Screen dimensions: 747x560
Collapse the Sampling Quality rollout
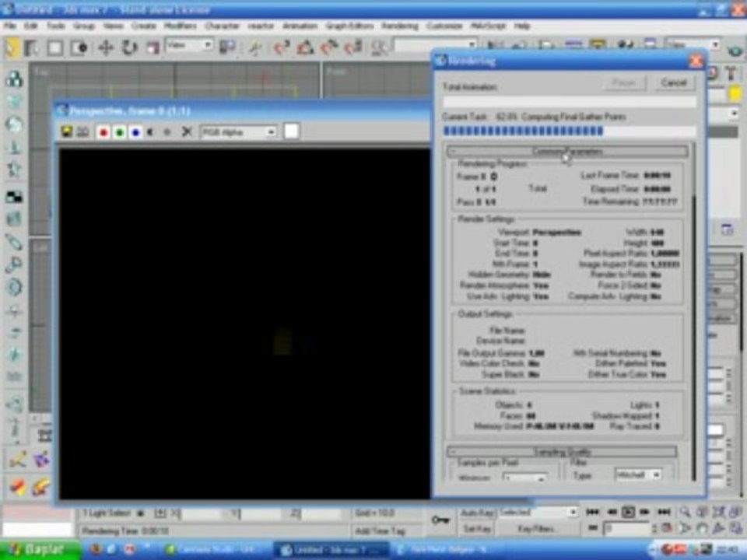[562, 451]
